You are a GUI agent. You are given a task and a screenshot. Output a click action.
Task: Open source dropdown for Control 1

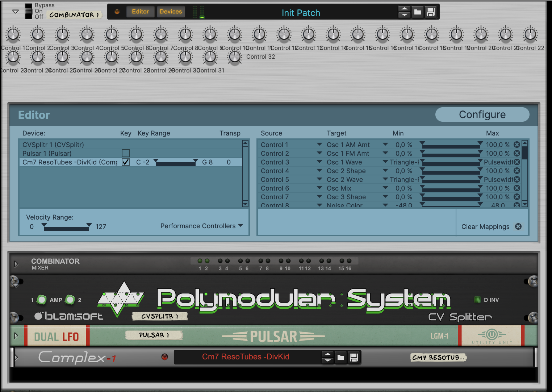pyautogui.click(x=319, y=144)
